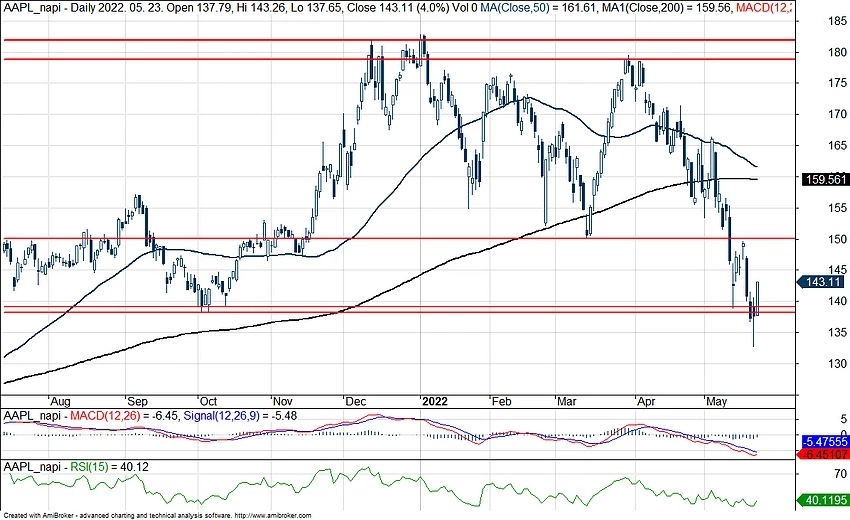
Task: Click the 135 price axis label
Action: (837, 332)
